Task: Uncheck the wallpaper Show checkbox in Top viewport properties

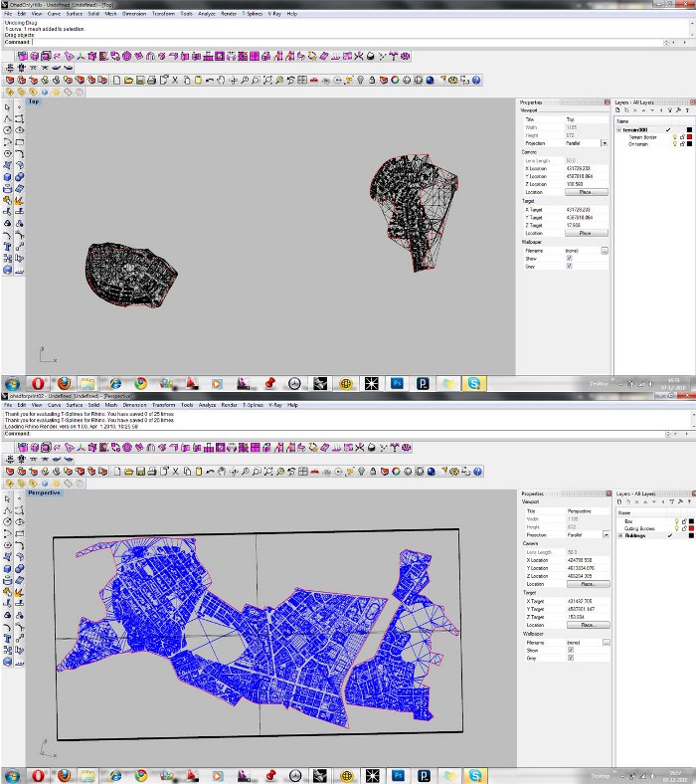Action: pos(569,258)
